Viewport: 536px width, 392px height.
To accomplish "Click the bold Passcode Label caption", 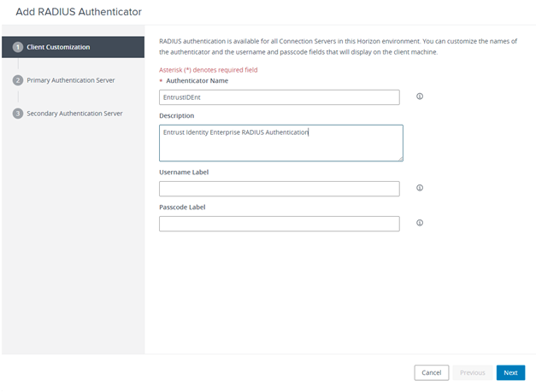I will [182, 207].
